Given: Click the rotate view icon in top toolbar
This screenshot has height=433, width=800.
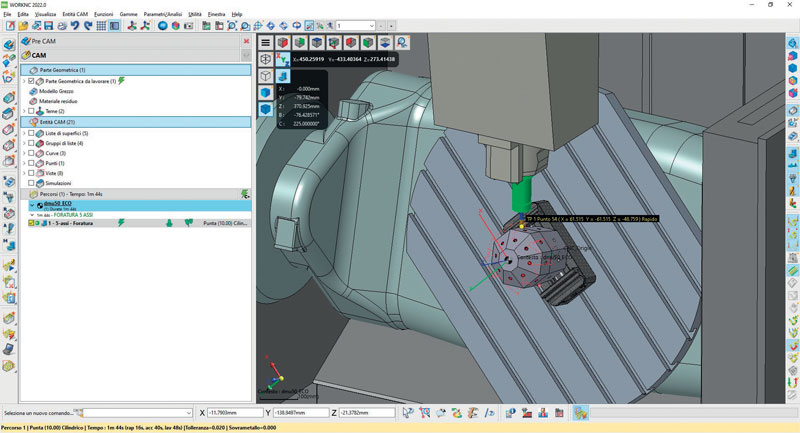Looking at the screenshot, I should pos(296,26).
